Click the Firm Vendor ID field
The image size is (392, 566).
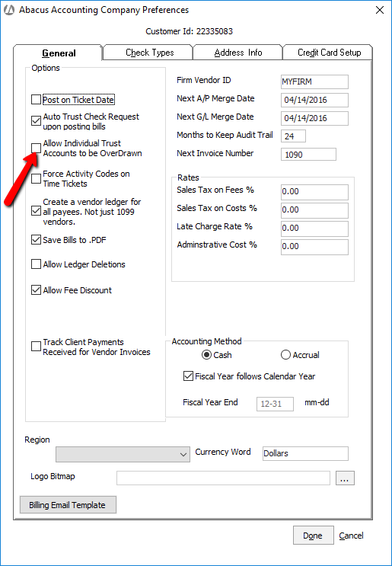pyautogui.click(x=314, y=82)
